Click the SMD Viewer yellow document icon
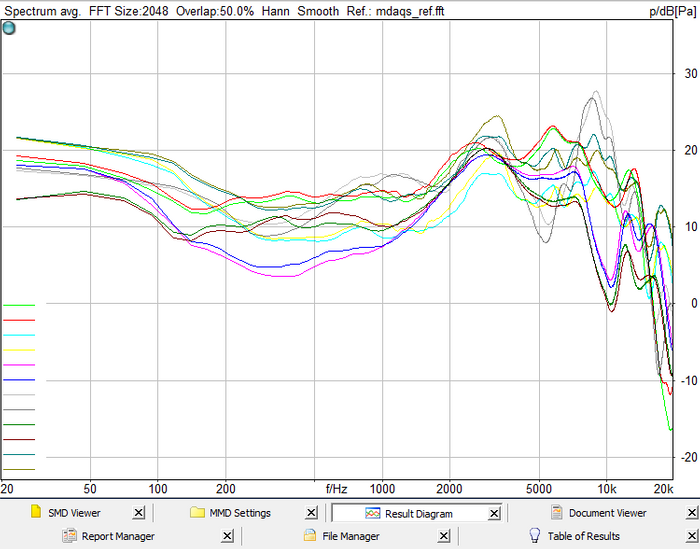 [36, 513]
